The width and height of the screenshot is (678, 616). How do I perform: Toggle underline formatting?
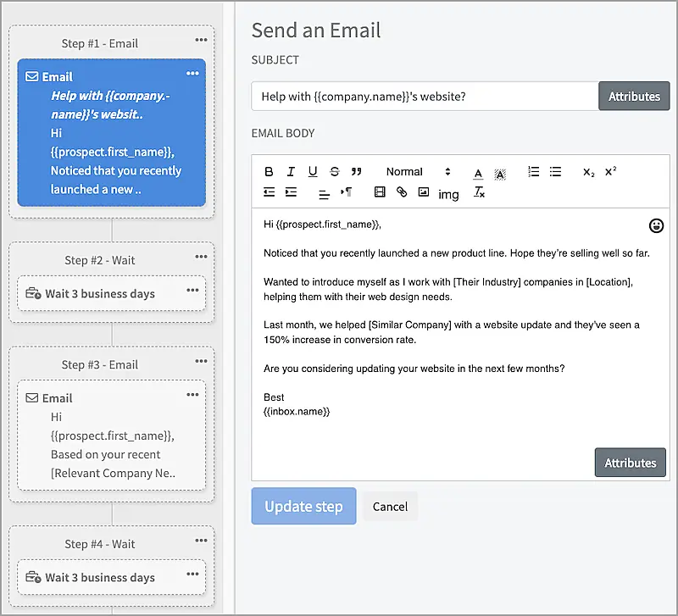tap(313, 171)
